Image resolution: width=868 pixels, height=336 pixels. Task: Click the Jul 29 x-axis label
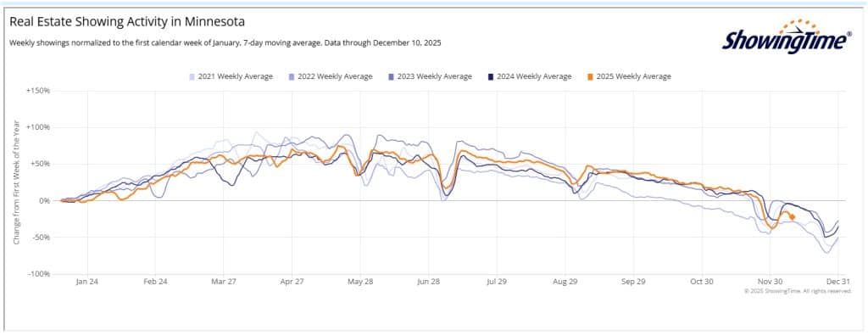tap(497, 282)
